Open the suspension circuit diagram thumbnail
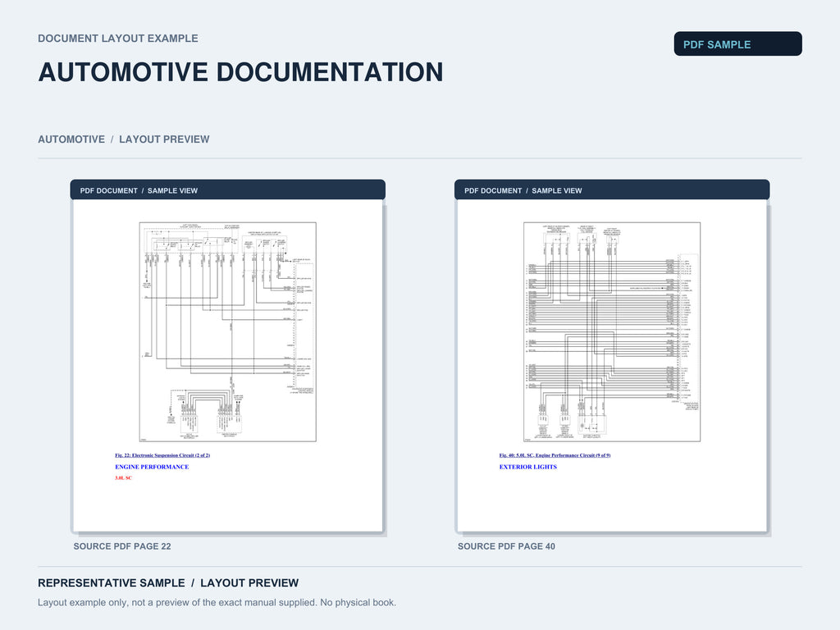The height and width of the screenshot is (630, 840). (228, 331)
